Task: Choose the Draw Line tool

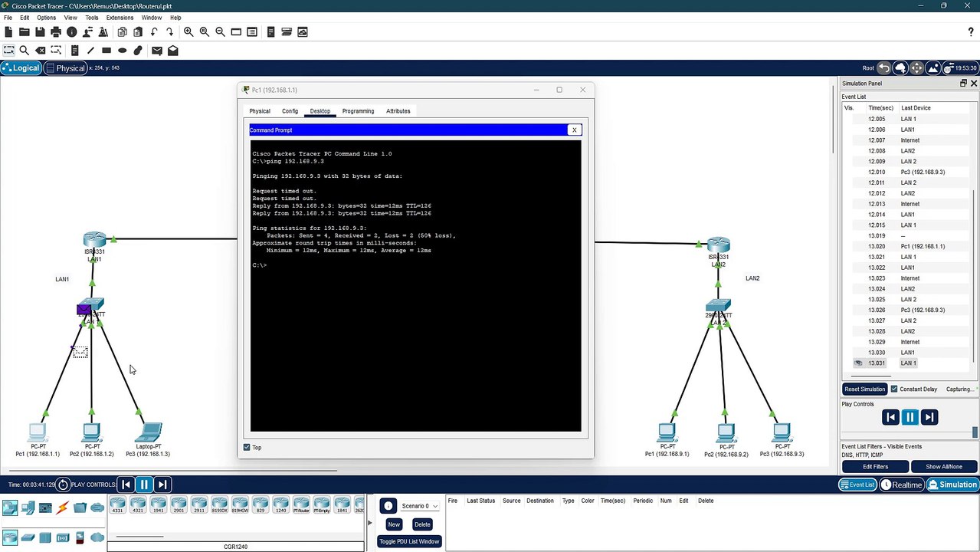Action: point(90,51)
